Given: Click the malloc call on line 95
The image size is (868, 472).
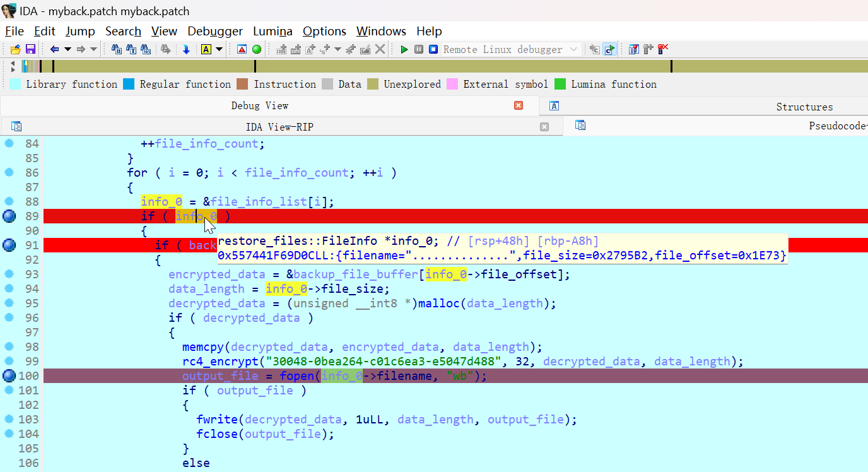Looking at the screenshot, I should pyautogui.click(x=439, y=304).
